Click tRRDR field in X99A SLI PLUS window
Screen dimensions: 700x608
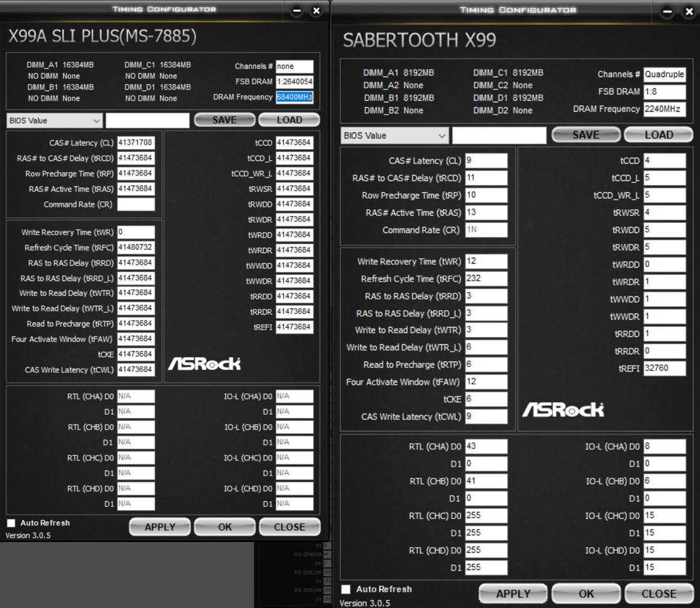click(x=294, y=311)
